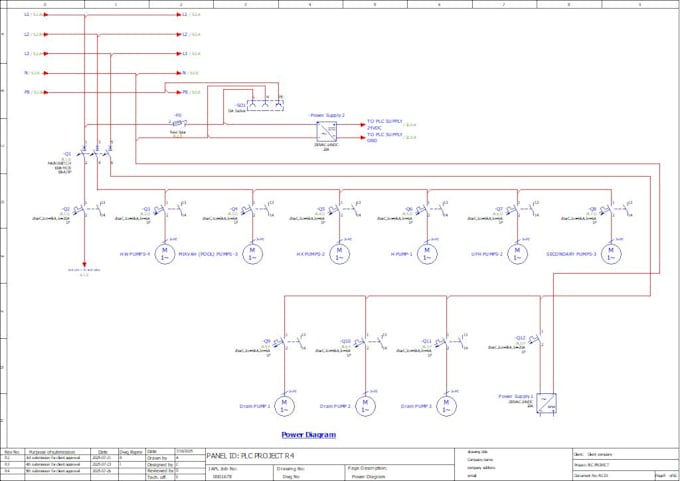Select the Power Supply 1 converter symbol

[x=546, y=403]
